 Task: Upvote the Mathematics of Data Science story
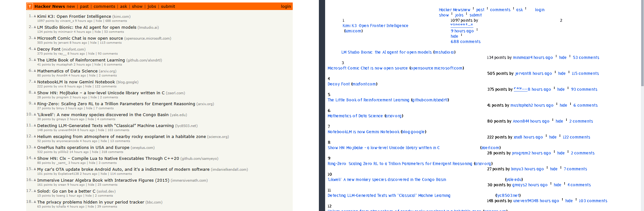(35, 71)
